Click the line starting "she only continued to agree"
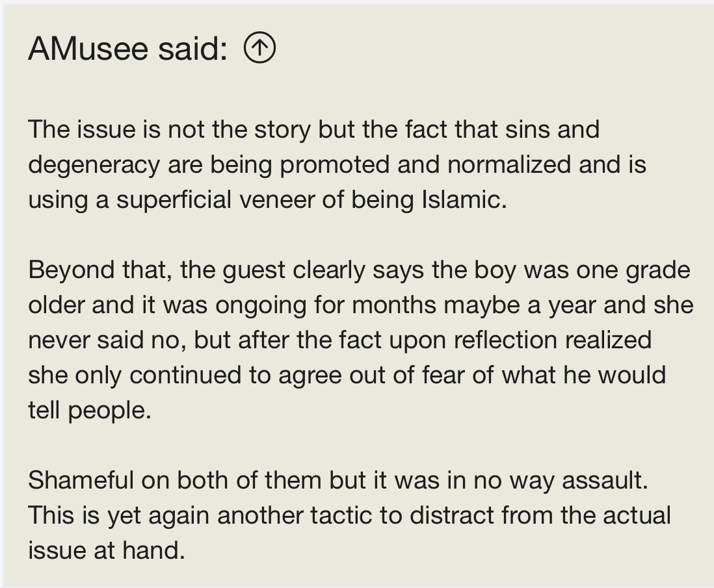This screenshot has height=588, width=714. pos(347,376)
